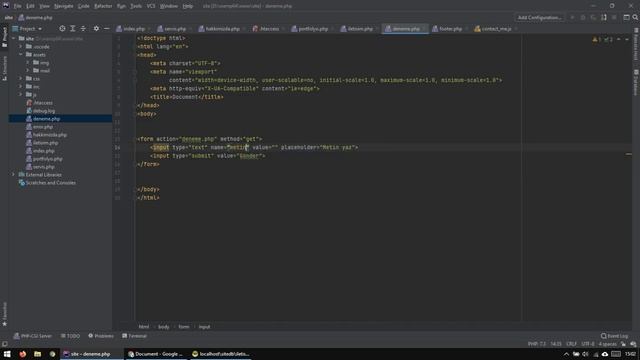Screen dimensions: 640x360
Task: Open the Firefox icon in the taskbar
Action: click(x=22, y=354)
